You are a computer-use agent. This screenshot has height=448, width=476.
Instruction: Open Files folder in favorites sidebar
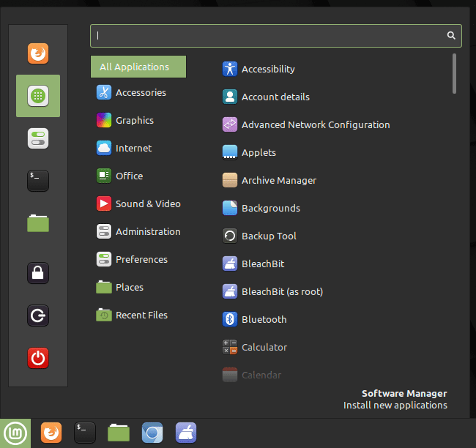[x=38, y=223]
